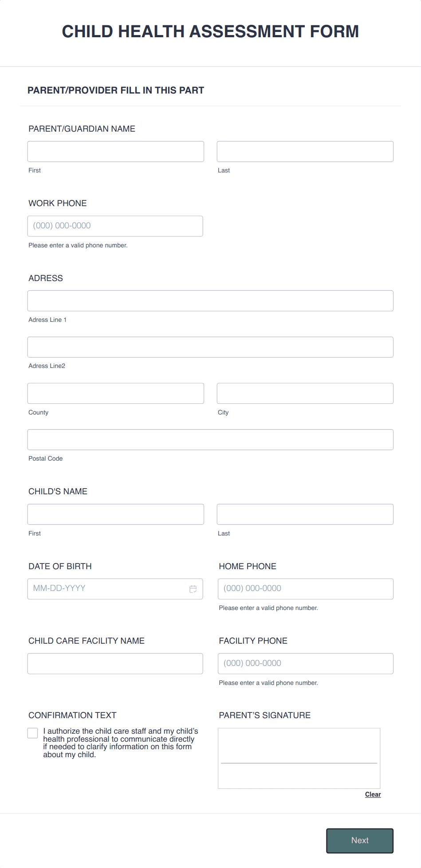Click the parent's Last name field
The width and height of the screenshot is (421, 868).
[305, 151]
